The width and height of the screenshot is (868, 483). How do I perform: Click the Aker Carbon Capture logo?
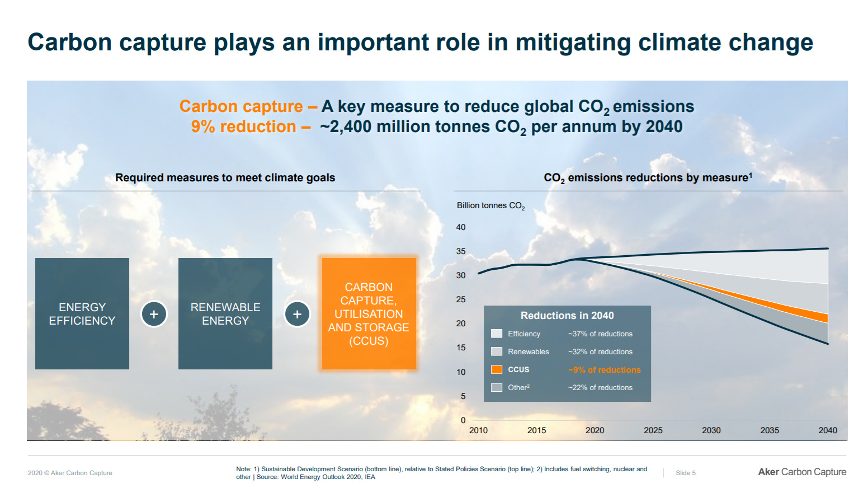pyautogui.click(x=801, y=472)
